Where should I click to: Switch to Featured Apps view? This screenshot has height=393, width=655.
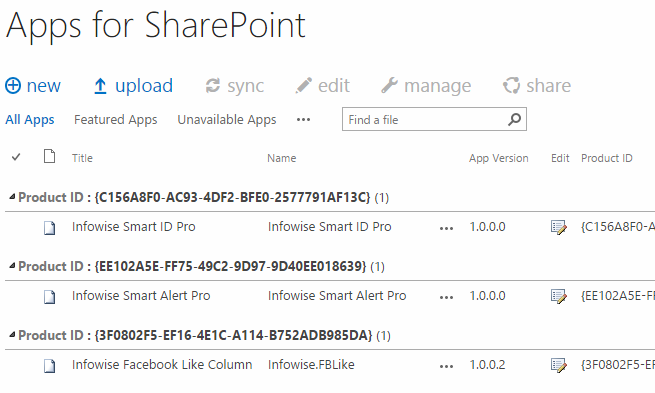(x=116, y=120)
